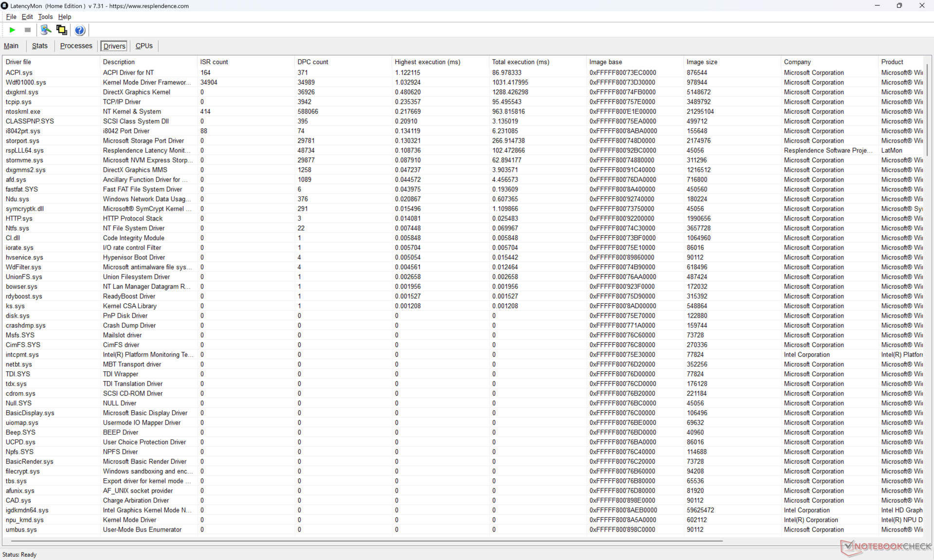Go to the Stats tab

pos(40,46)
